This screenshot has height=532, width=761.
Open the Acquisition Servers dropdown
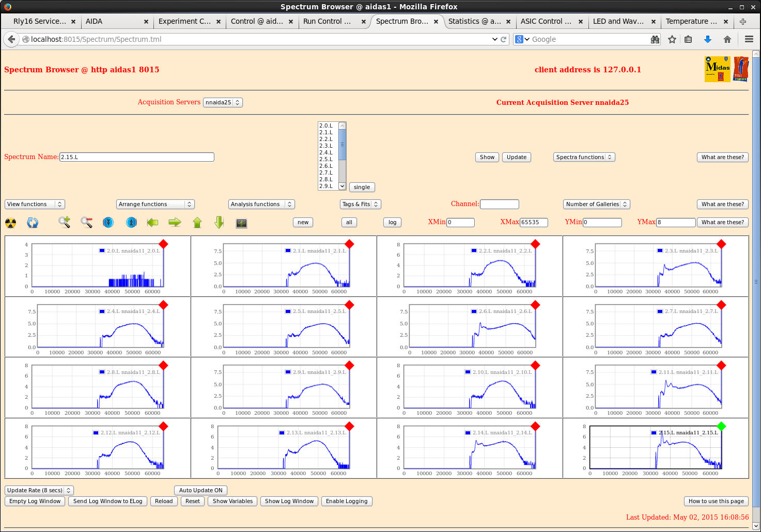(x=223, y=102)
